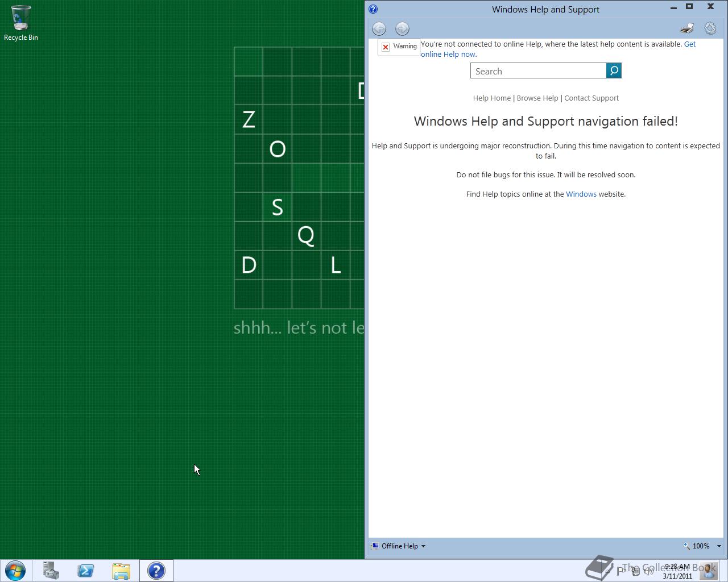
Task: Print the current help page
Action: (x=687, y=28)
